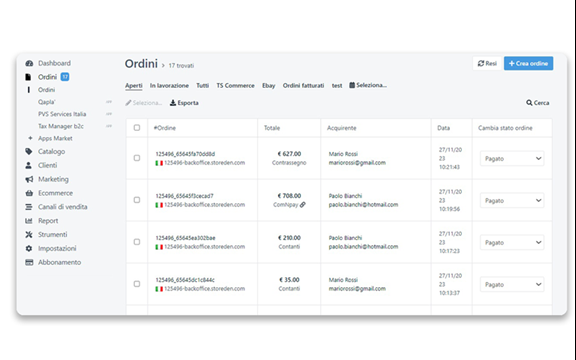This screenshot has width=576, height=360.
Task: Open the Pagato dropdown for the €627.00 order
Action: (512, 159)
